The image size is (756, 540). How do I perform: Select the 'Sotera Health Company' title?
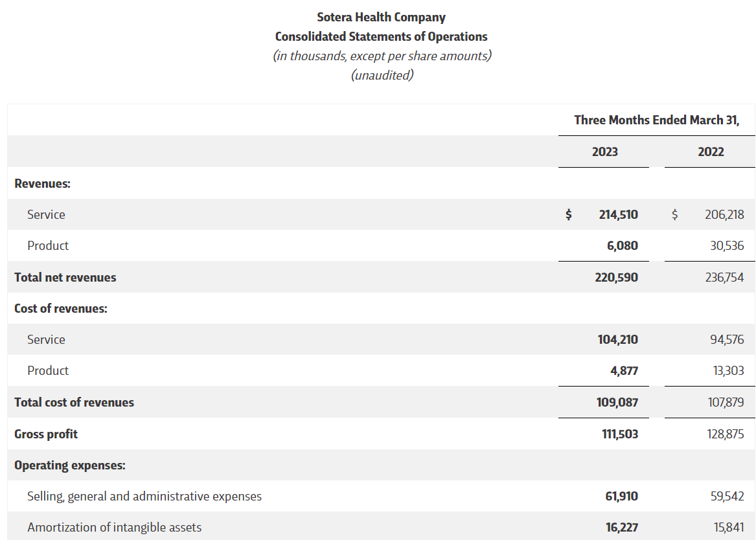[x=381, y=17]
